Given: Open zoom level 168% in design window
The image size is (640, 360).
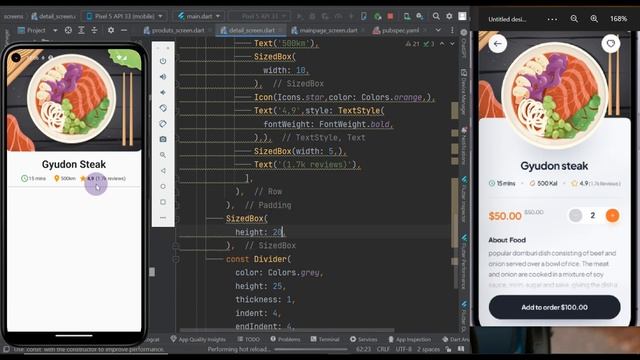Looking at the screenshot, I should [618, 19].
